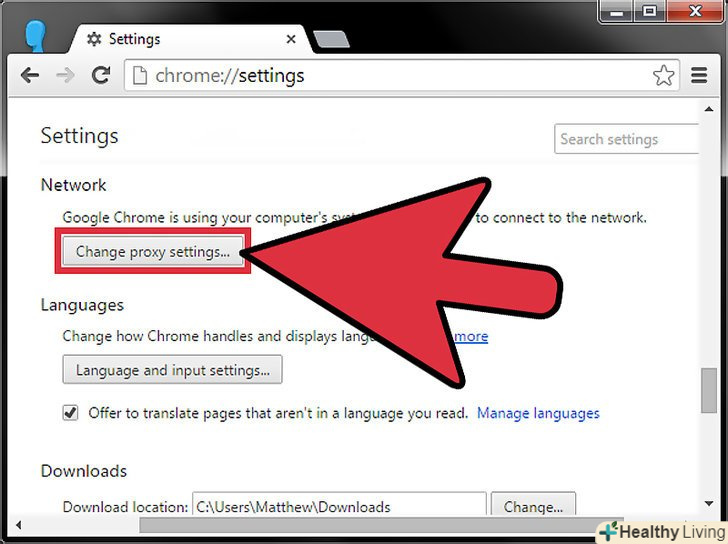Maximize the Chrome window
728x544 pixels.
point(649,11)
